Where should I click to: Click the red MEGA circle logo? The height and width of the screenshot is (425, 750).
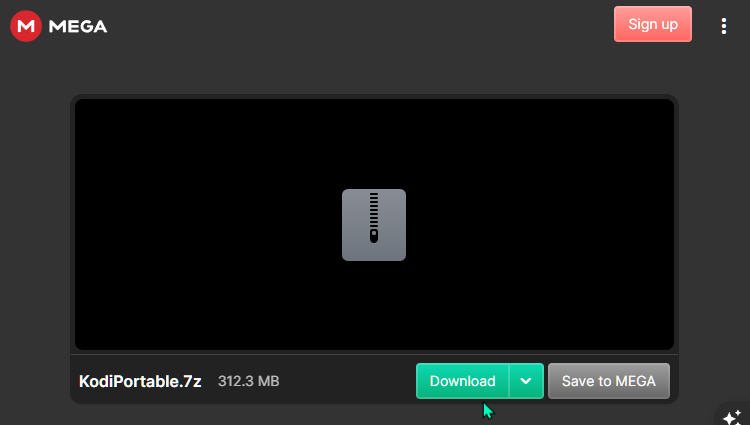(26, 26)
